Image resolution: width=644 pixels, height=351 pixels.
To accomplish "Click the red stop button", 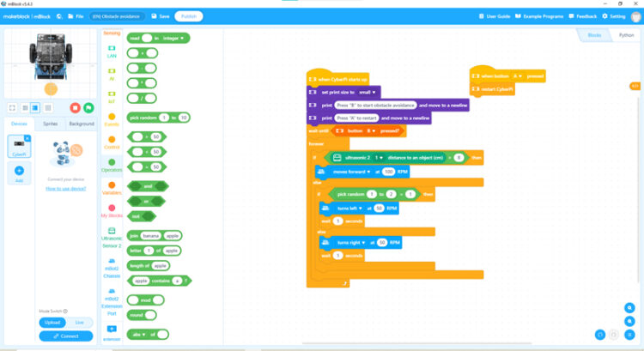I will 75,107.
